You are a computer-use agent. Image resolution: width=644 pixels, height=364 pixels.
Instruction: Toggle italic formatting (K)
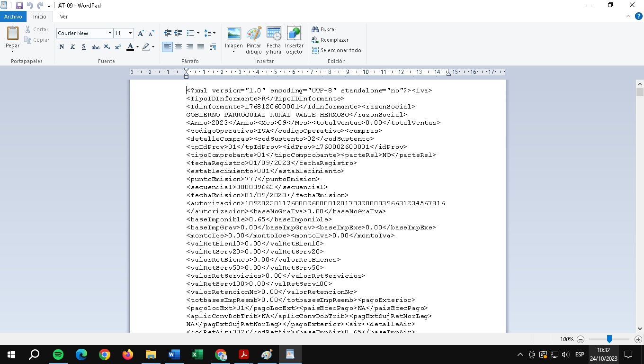point(72,47)
